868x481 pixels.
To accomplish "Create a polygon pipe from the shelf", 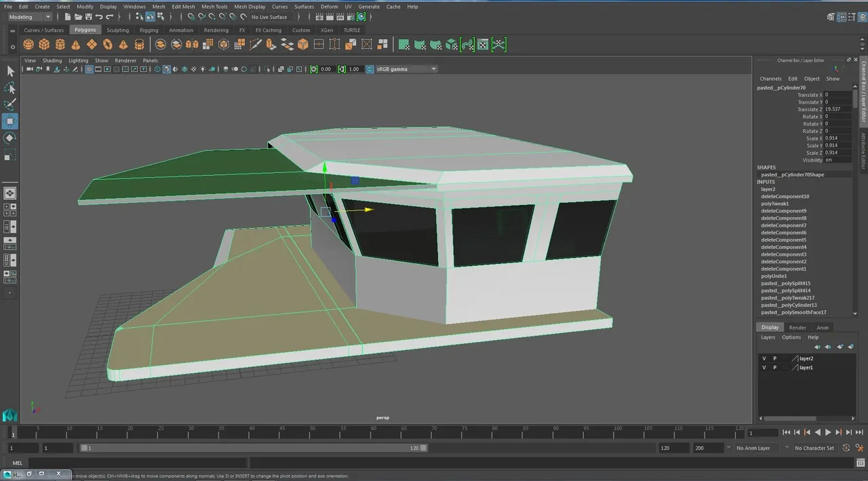I will tap(139, 45).
